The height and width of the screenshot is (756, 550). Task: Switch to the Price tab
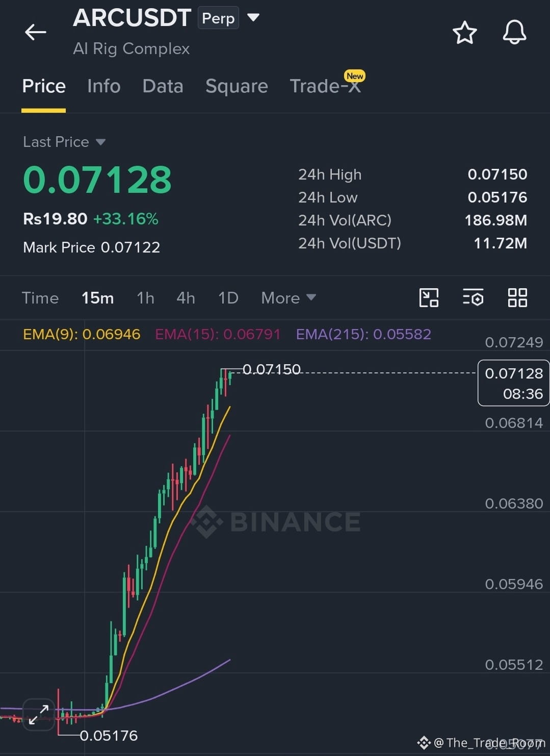coord(44,86)
